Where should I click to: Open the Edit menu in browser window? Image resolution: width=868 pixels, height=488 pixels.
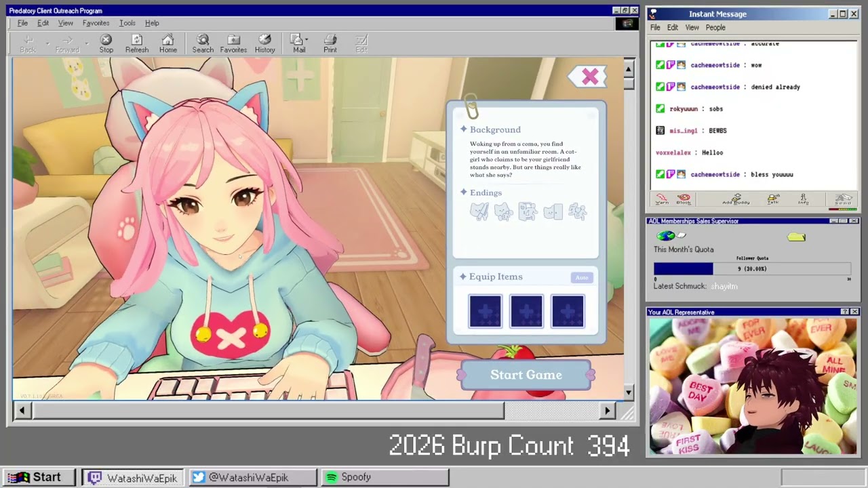point(43,23)
